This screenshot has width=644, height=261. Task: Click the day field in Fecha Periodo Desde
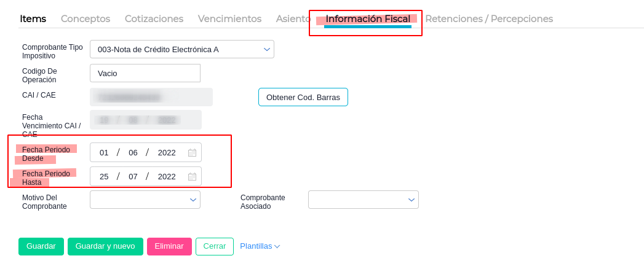(104, 153)
